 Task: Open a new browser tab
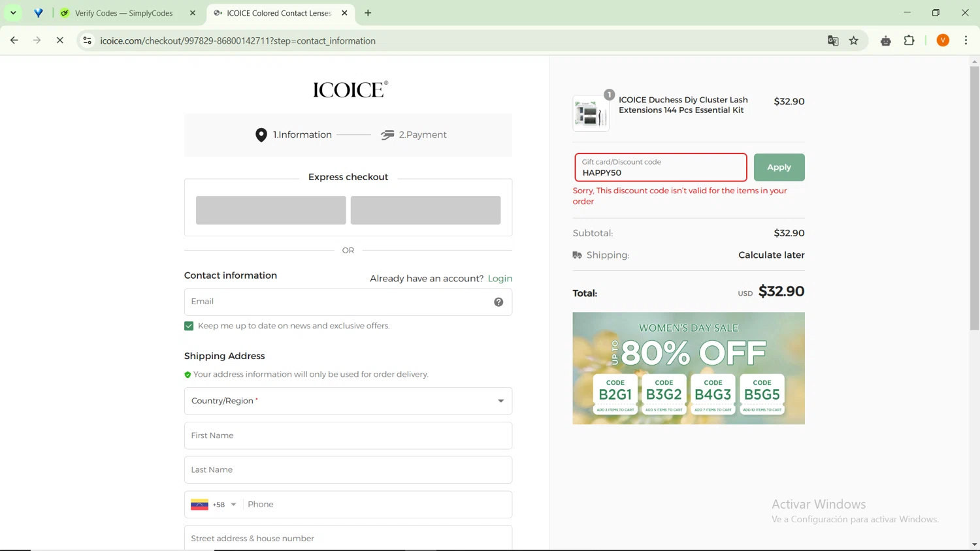click(x=368, y=13)
